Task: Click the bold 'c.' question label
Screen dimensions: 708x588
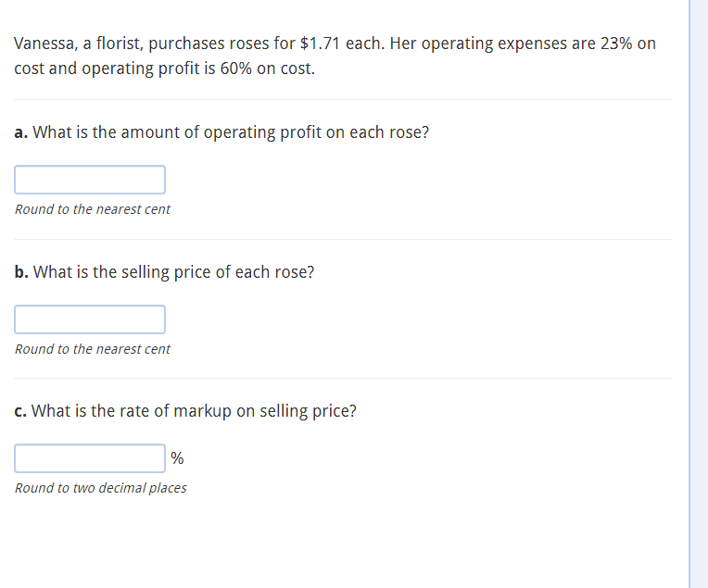Action: coord(20,411)
